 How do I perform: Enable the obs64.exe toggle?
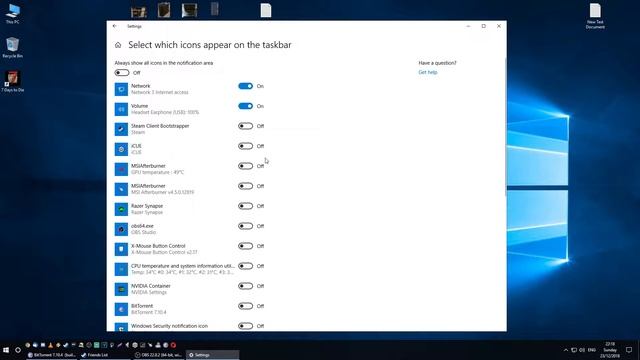click(245, 226)
